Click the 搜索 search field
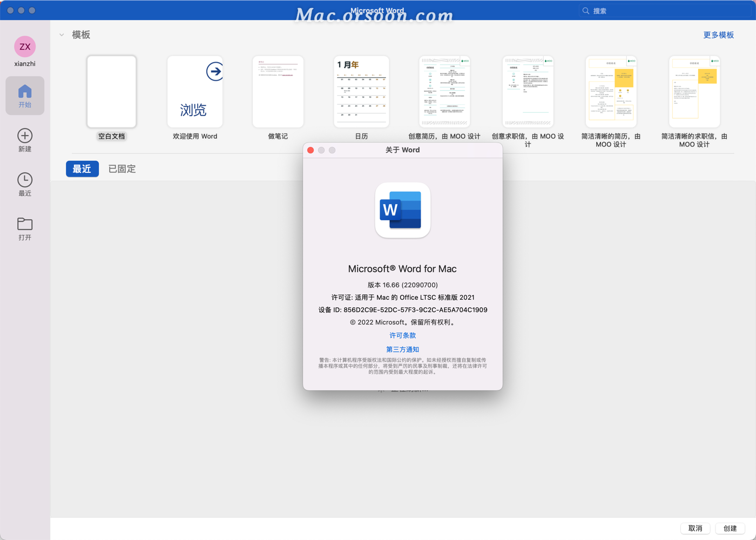The image size is (756, 540). coord(664,11)
